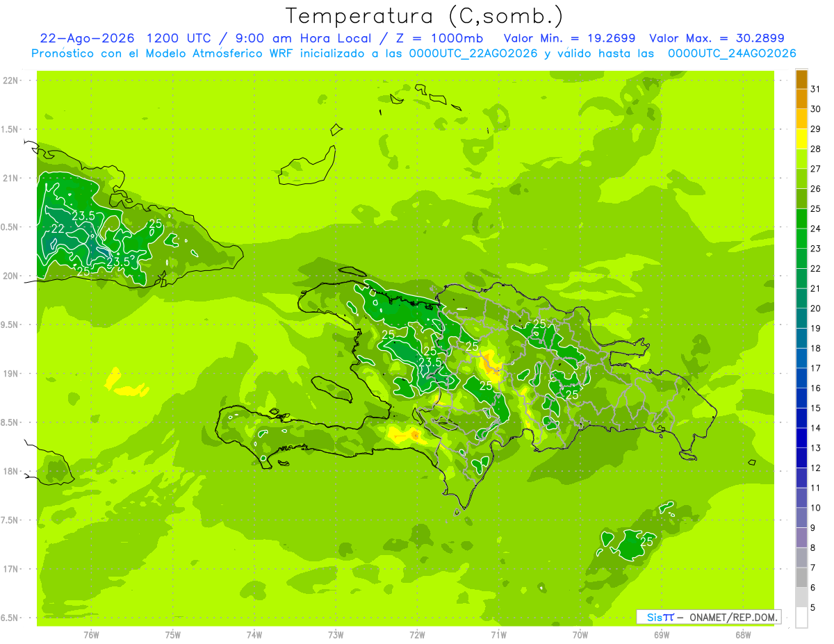Click the '22' contour label over Cuba

pyautogui.click(x=58, y=229)
